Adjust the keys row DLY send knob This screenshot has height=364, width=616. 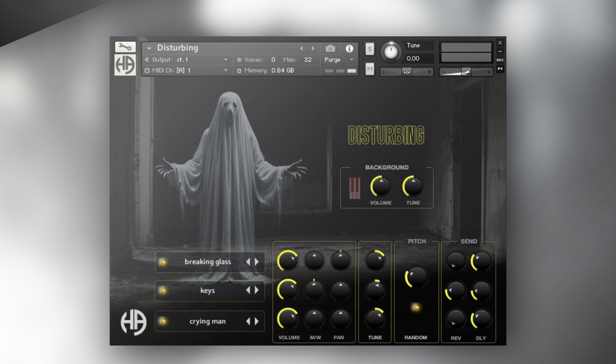[481, 290]
